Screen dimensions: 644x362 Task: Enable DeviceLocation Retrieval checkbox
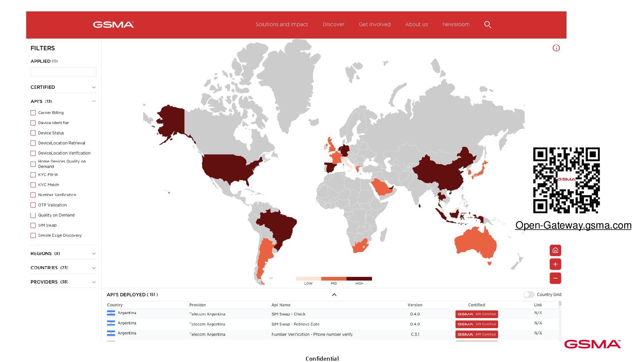(33, 143)
